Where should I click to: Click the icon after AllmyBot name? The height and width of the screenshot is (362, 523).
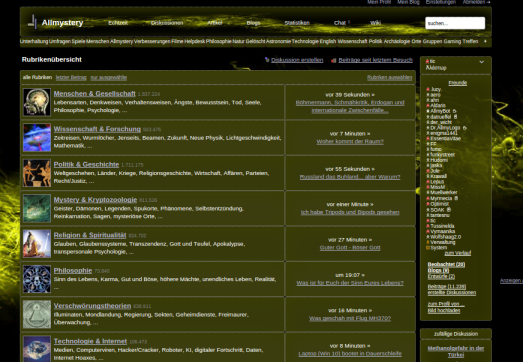[454, 111]
